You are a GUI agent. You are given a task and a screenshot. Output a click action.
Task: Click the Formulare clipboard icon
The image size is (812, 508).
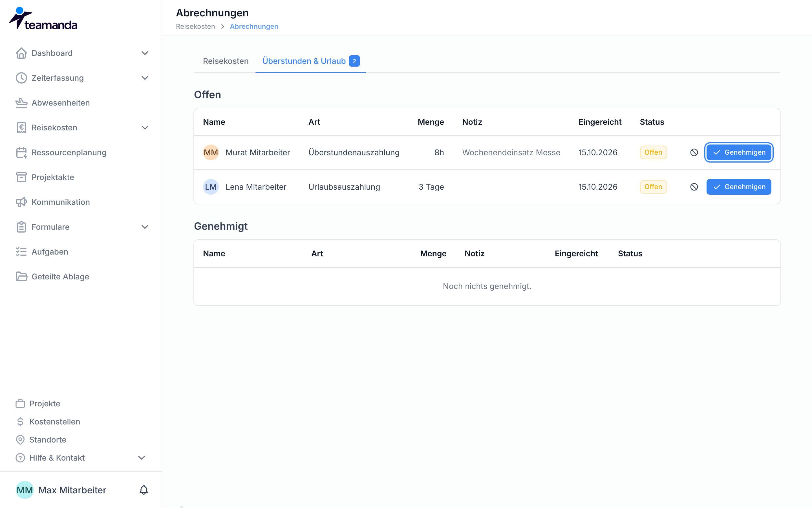tap(21, 227)
